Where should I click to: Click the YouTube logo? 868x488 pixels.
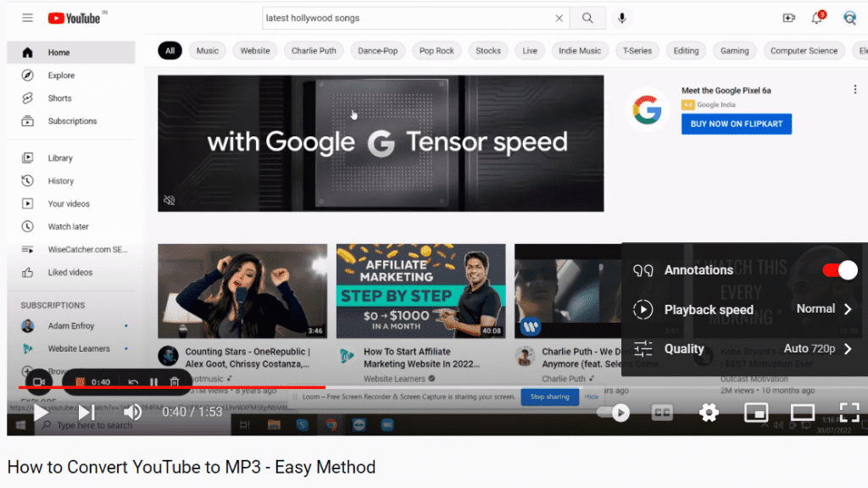(x=75, y=19)
